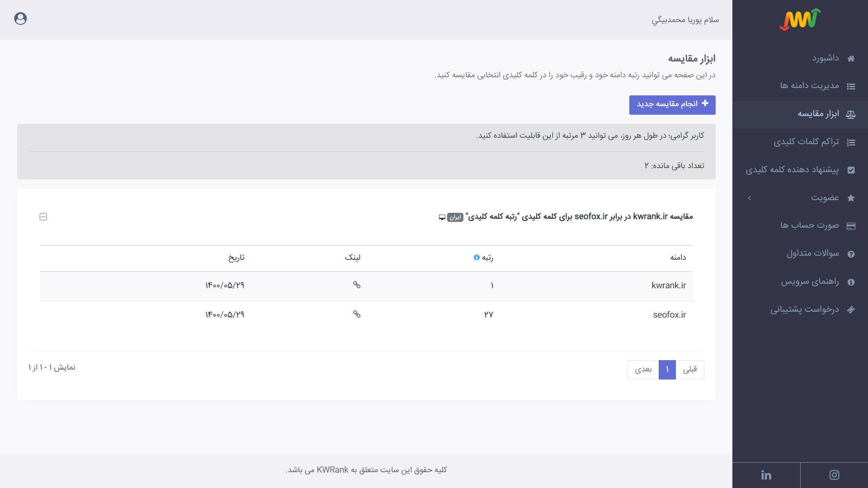Click the تعداد باقی مانده: ۲ text
Screen dimensions: 868x488
click(x=675, y=166)
